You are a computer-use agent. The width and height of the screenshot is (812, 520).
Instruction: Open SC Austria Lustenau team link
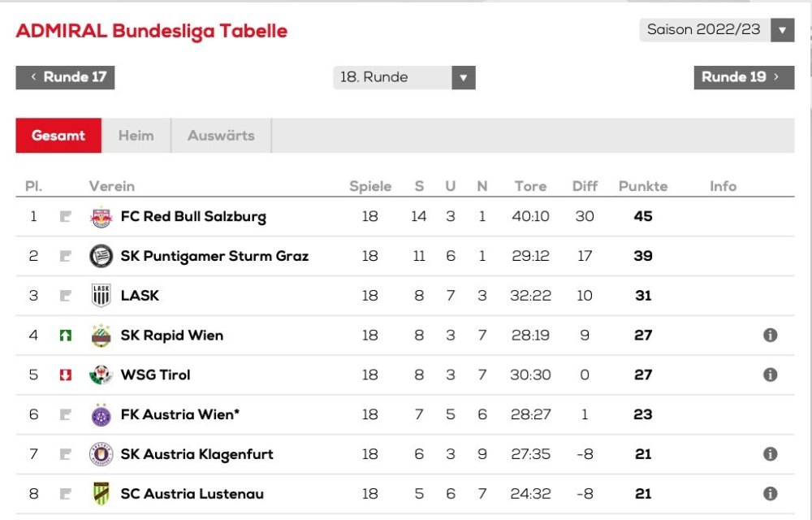point(192,494)
